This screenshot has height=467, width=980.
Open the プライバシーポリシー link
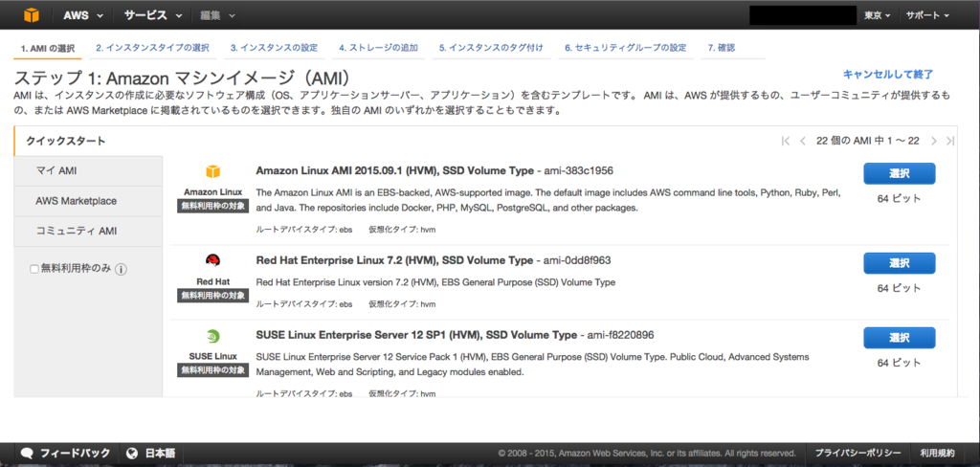coord(857,454)
